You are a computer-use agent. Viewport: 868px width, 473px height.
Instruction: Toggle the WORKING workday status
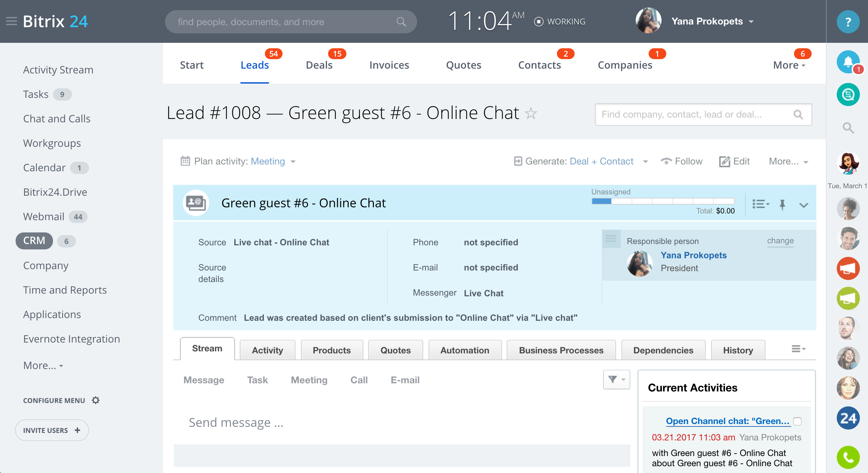[x=560, y=22]
